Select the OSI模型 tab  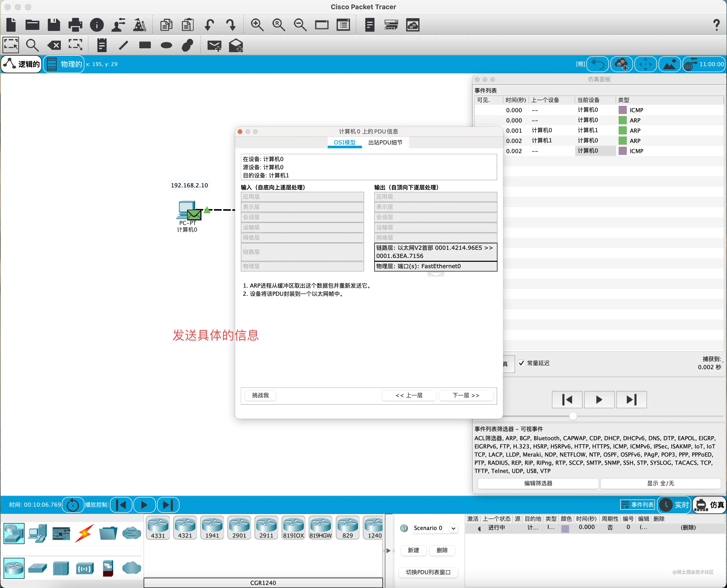(x=345, y=142)
